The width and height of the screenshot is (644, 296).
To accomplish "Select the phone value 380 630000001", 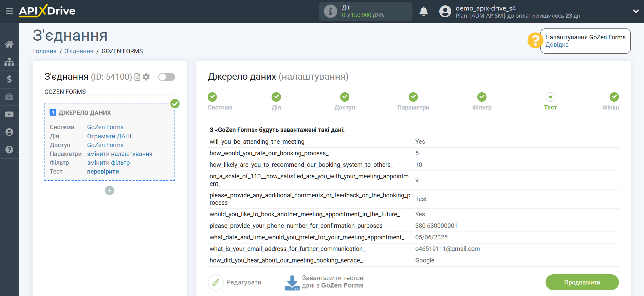I will click(436, 226).
